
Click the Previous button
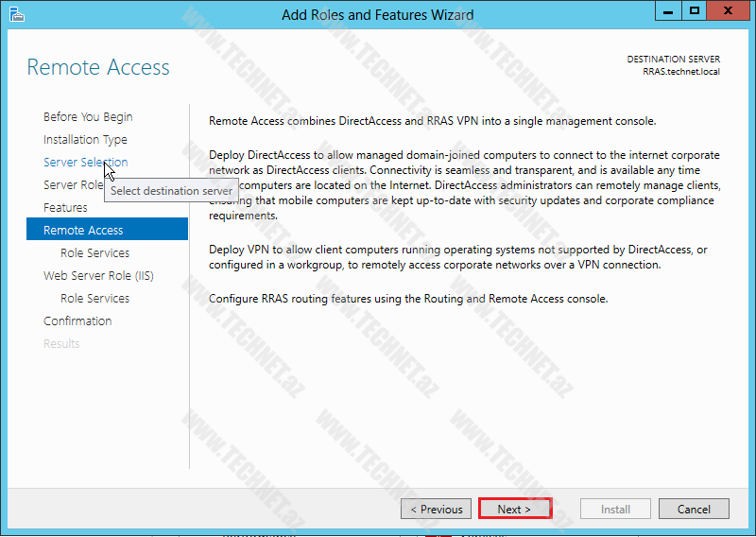(436, 510)
